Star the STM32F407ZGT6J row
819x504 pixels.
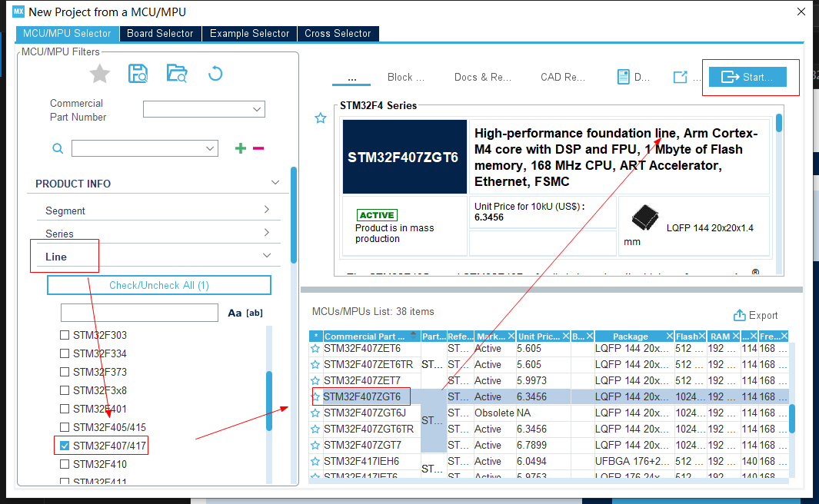(315, 413)
